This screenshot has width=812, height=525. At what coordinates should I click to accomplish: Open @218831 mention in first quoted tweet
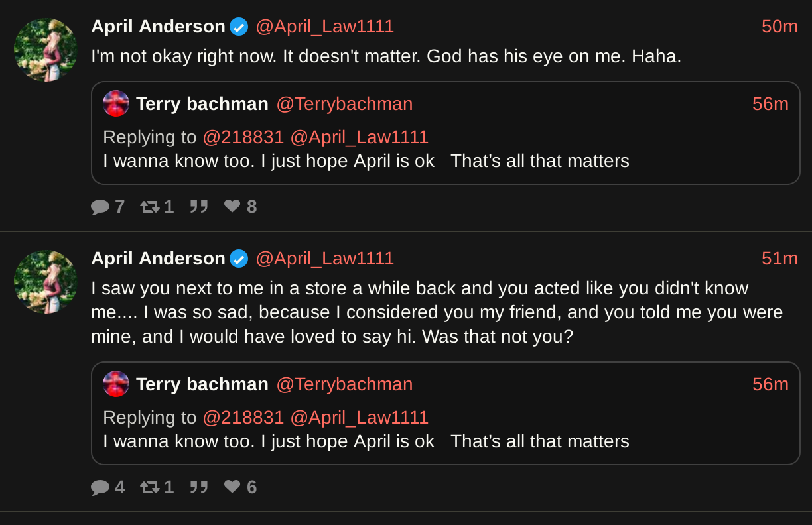click(x=243, y=137)
